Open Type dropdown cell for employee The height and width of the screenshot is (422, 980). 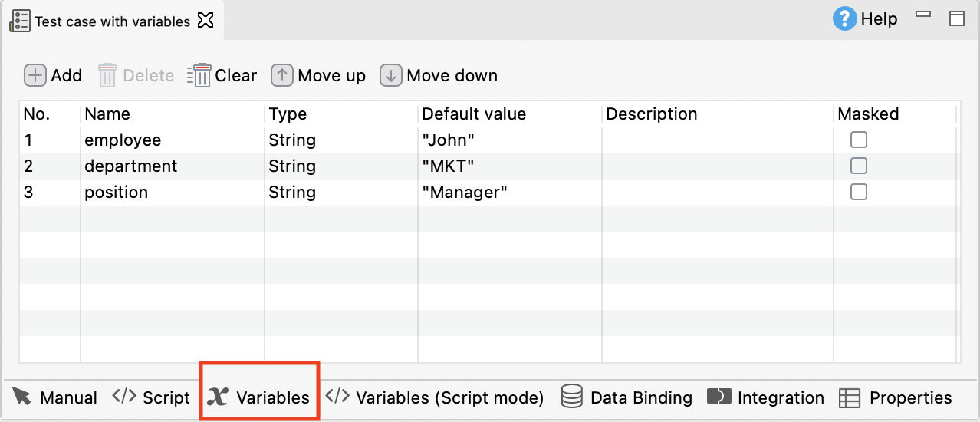pos(340,140)
